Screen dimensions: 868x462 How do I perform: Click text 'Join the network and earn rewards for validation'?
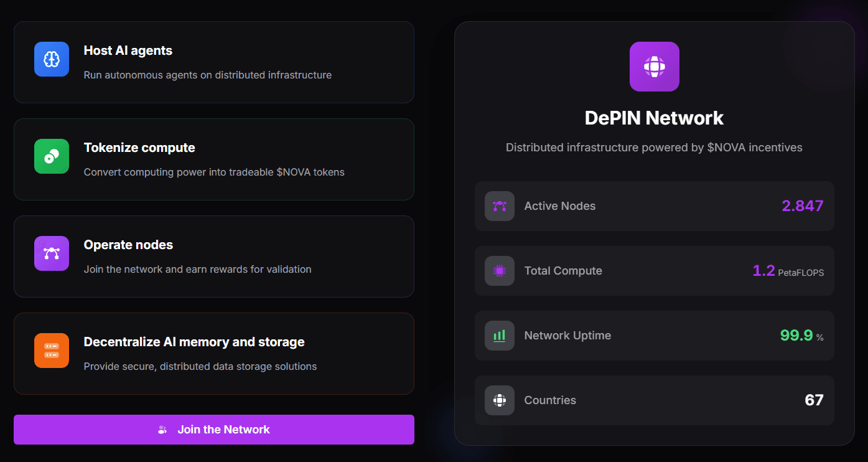[x=198, y=270]
